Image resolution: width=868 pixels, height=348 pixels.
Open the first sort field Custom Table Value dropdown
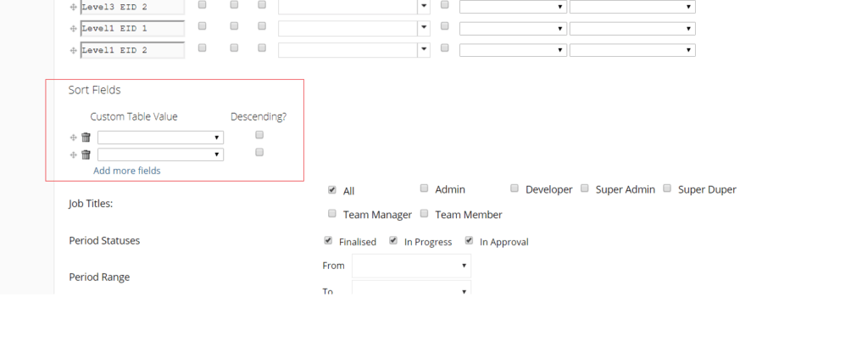pyautogui.click(x=160, y=138)
